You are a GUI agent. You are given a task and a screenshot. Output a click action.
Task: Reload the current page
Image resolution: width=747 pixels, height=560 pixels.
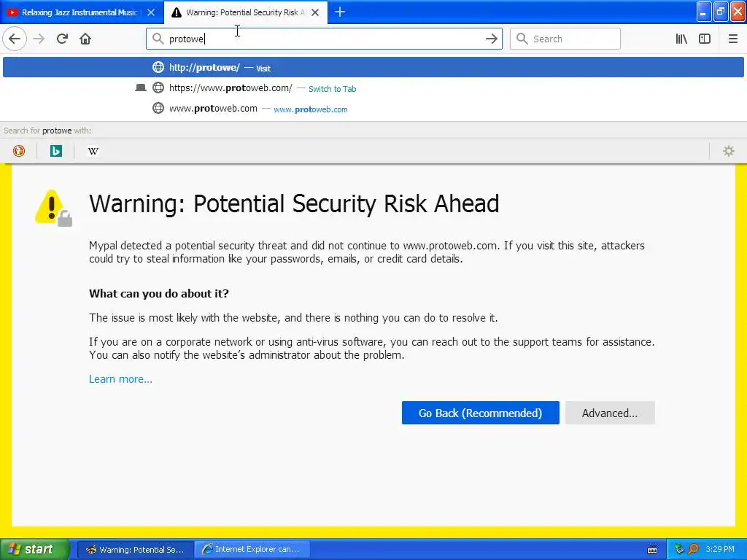click(63, 39)
